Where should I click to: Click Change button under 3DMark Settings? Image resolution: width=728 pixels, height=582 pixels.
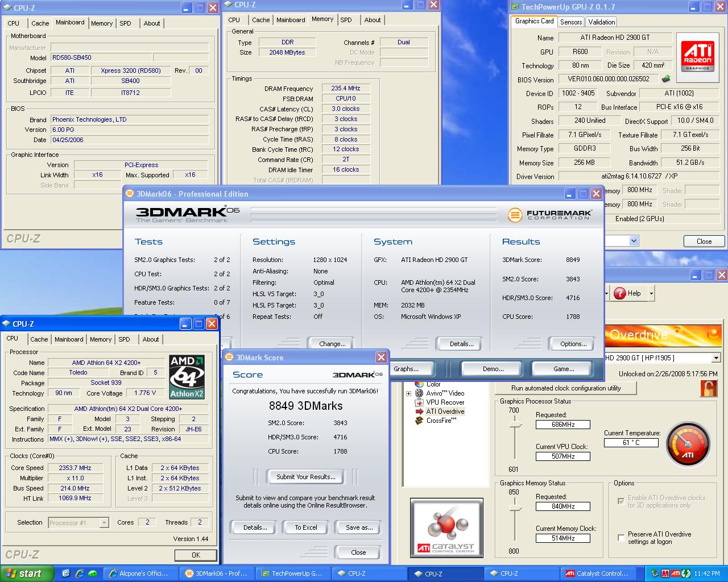point(332,344)
